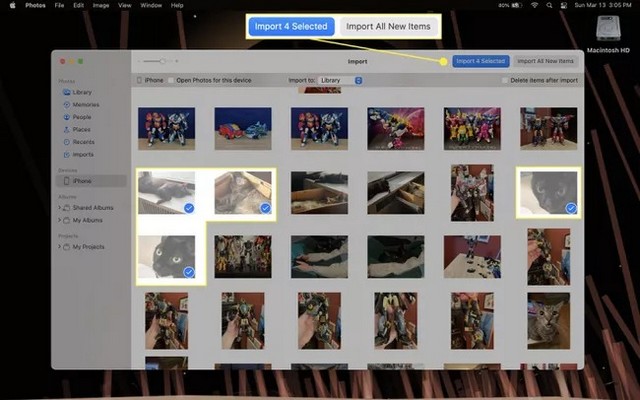Open the Image menu

(101, 5)
